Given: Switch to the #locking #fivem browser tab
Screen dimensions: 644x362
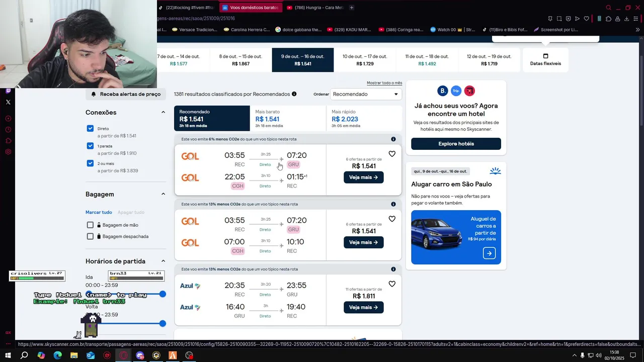Looking at the screenshot, I should [x=186, y=8].
